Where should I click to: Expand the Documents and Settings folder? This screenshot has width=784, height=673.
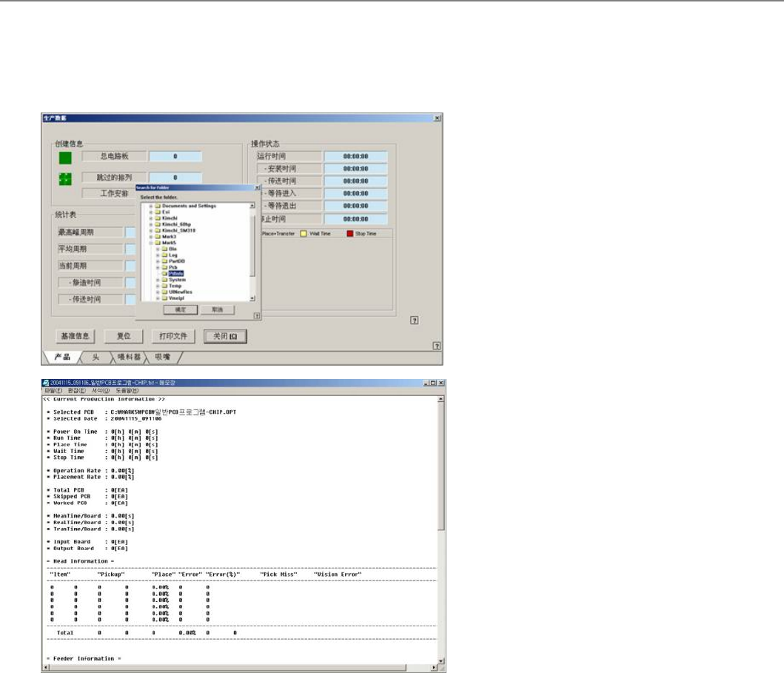150,206
